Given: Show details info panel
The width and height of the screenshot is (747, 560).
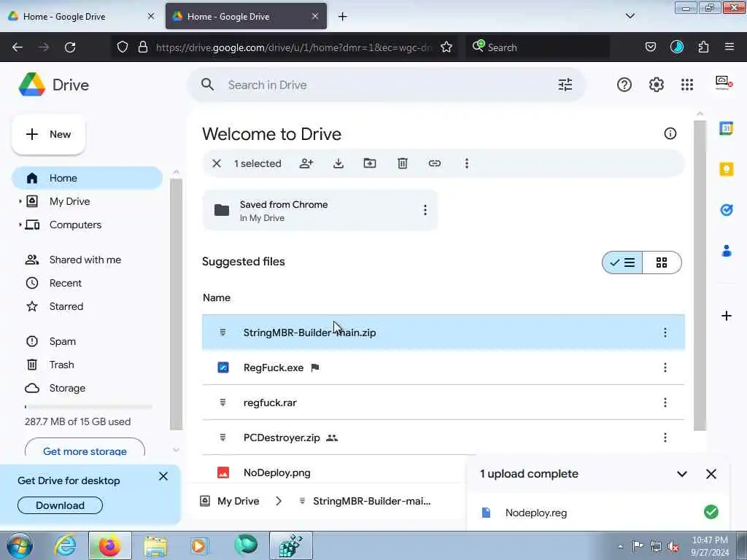Looking at the screenshot, I should coord(670,134).
